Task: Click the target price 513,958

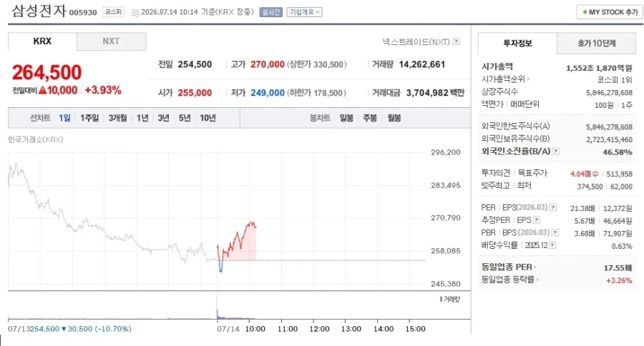Action: (620, 174)
